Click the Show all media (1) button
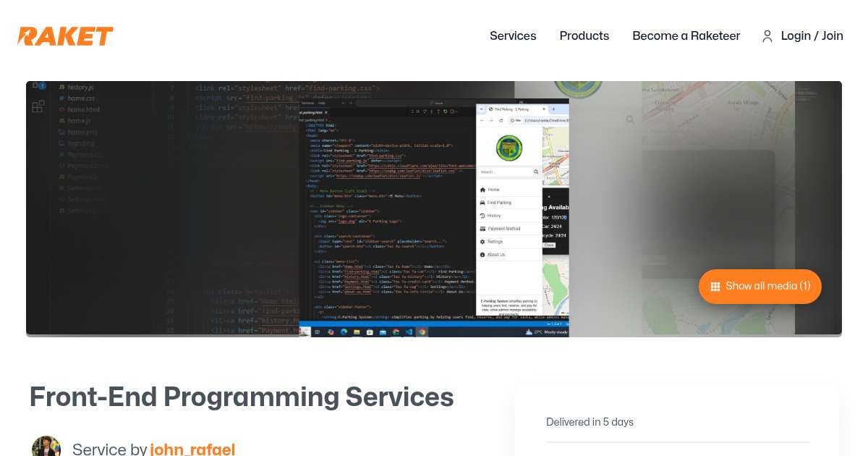 [x=760, y=287]
